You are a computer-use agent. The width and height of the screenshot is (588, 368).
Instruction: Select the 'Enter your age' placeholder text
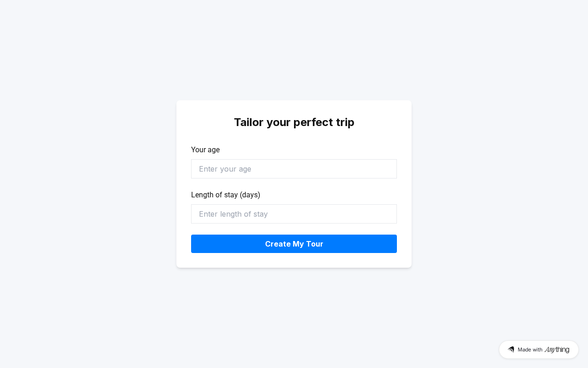coord(225,169)
